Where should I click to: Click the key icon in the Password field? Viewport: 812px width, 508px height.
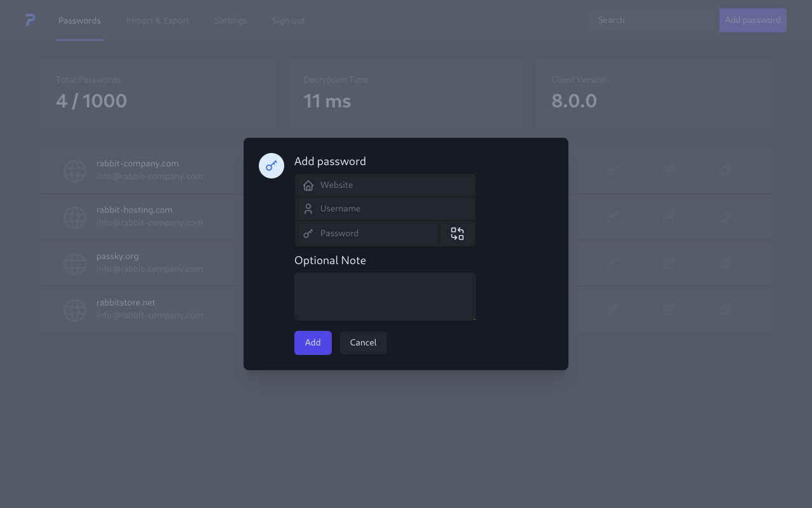point(308,234)
